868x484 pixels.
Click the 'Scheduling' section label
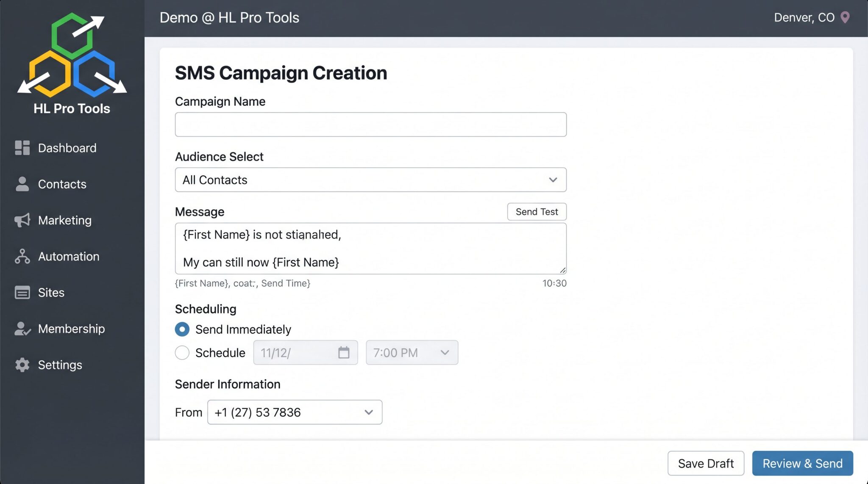[x=206, y=309]
